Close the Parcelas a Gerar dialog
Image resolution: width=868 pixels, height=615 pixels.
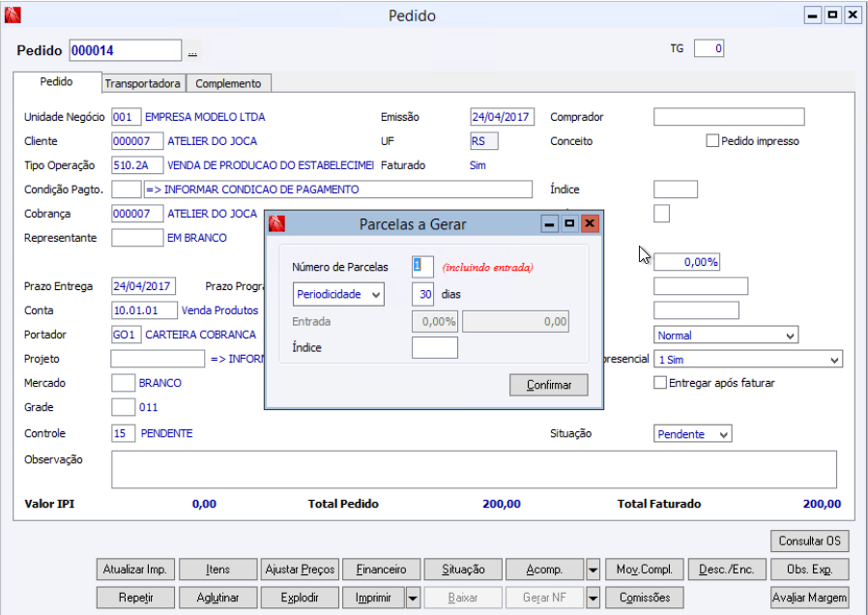(590, 223)
